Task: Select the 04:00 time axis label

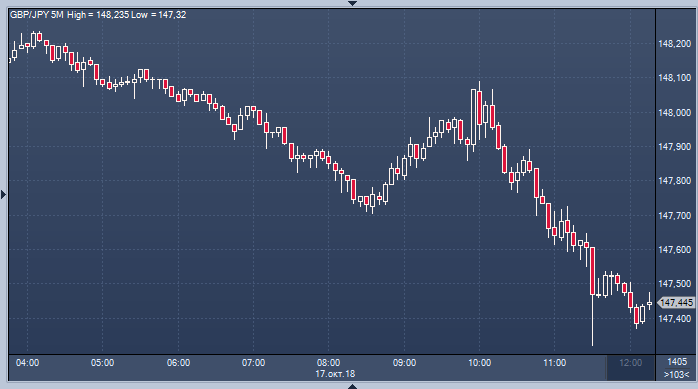Action: click(x=28, y=363)
